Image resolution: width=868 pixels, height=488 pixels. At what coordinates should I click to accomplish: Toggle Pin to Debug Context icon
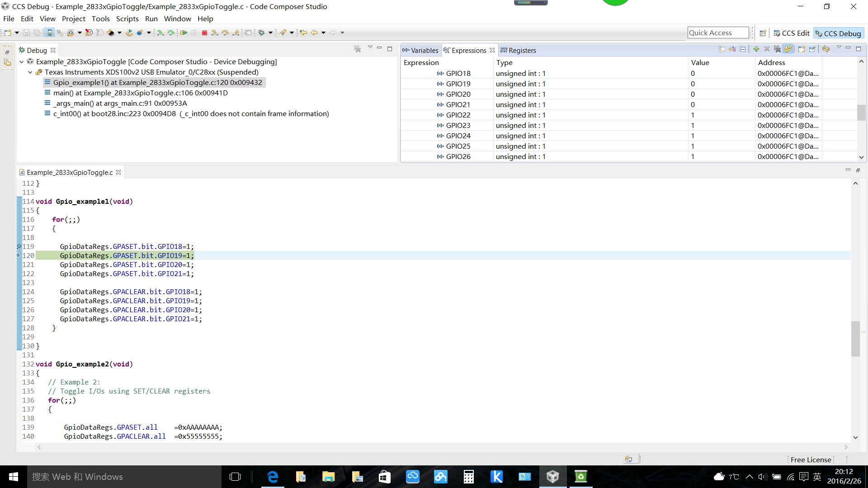point(812,49)
